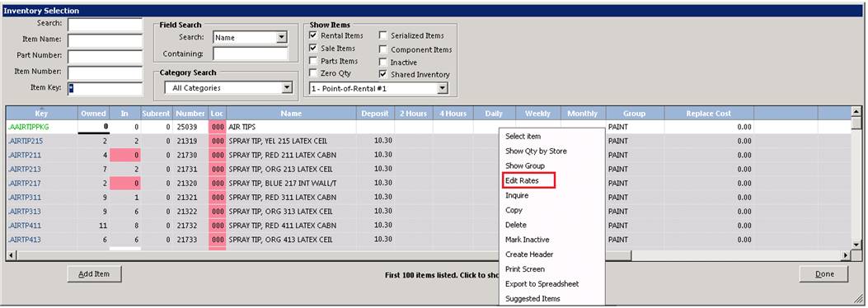Sort by the Replace Cost column header
The height and width of the screenshot is (308, 868).
click(709, 113)
